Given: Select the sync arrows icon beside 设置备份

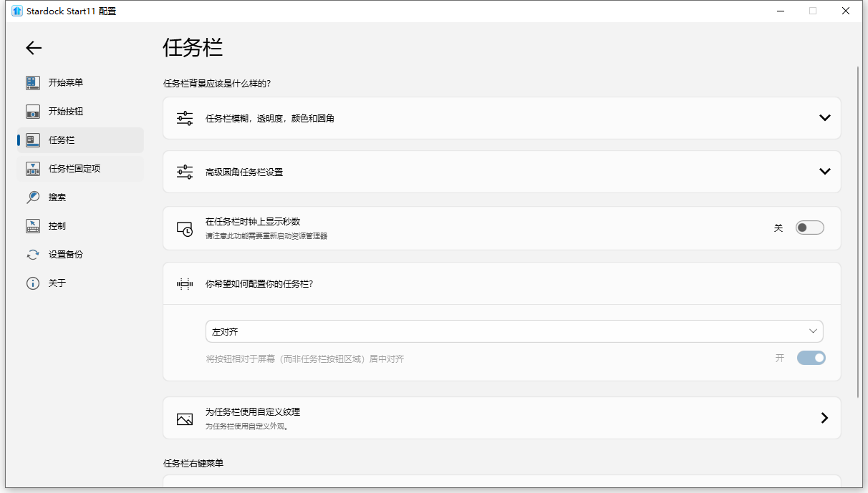Looking at the screenshot, I should [32, 254].
